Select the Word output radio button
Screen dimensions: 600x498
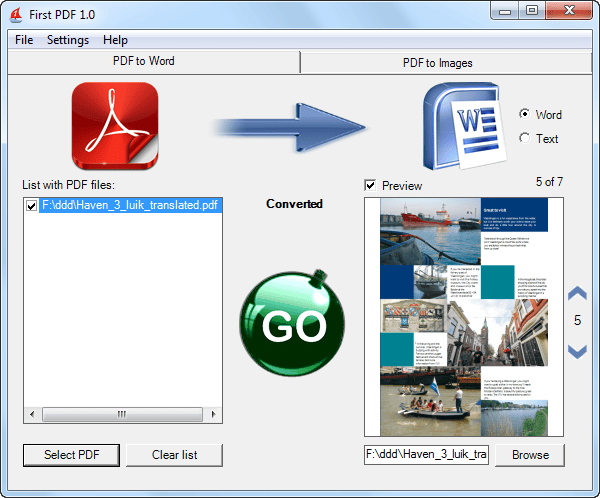(524, 114)
